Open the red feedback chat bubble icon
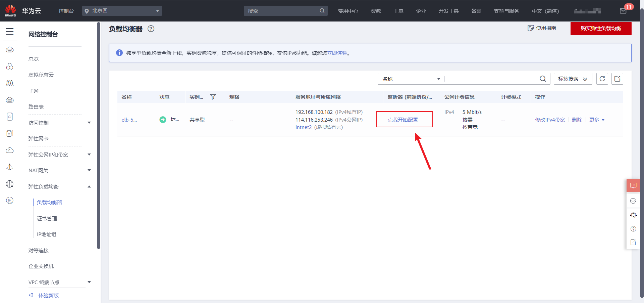 tap(633, 185)
